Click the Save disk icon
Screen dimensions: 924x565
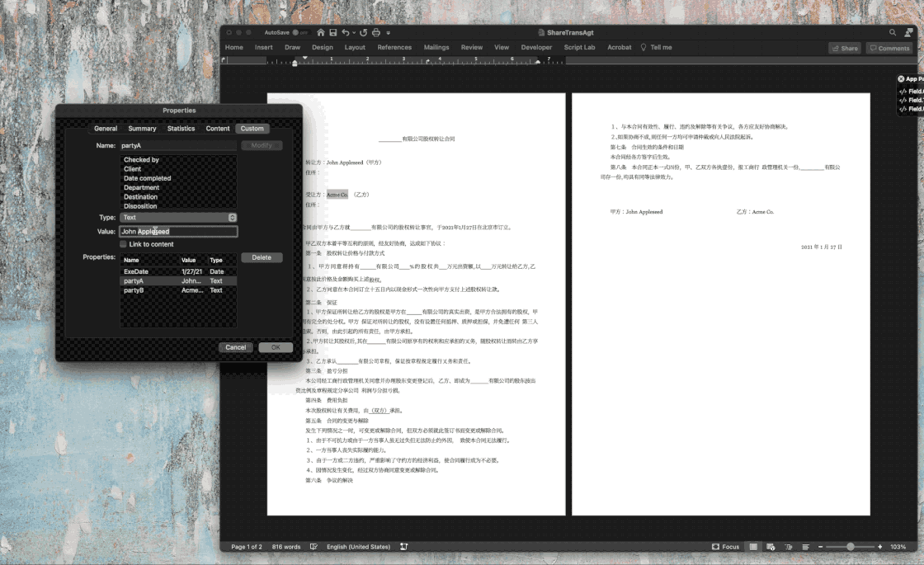[x=333, y=32]
